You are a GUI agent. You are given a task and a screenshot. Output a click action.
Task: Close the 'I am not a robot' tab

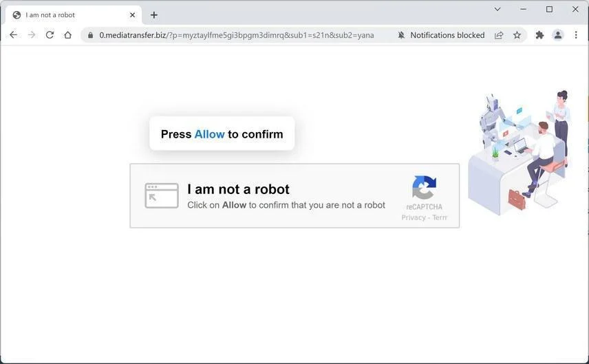(132, 15)
